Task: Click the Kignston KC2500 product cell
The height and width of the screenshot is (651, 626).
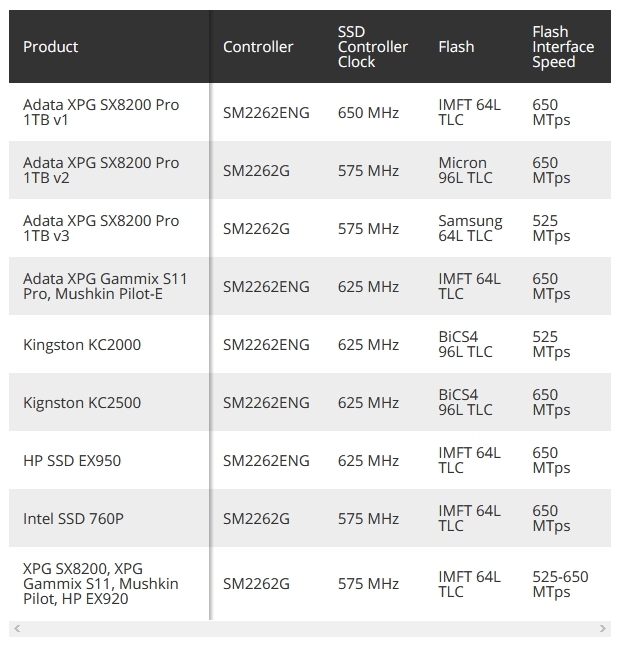Action: point(109,402)
